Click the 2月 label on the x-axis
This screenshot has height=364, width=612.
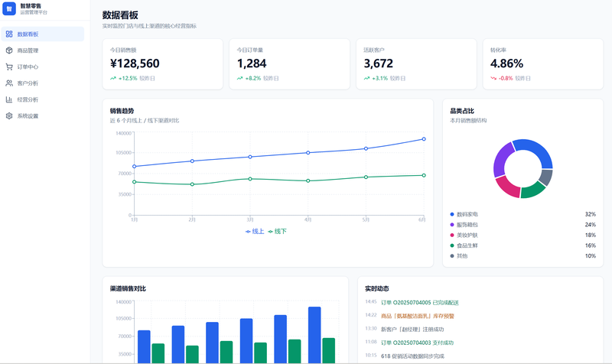192,220
